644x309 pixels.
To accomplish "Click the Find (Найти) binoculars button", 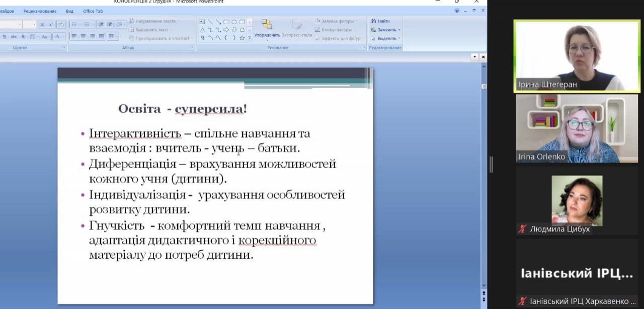I will click(380, 21).
